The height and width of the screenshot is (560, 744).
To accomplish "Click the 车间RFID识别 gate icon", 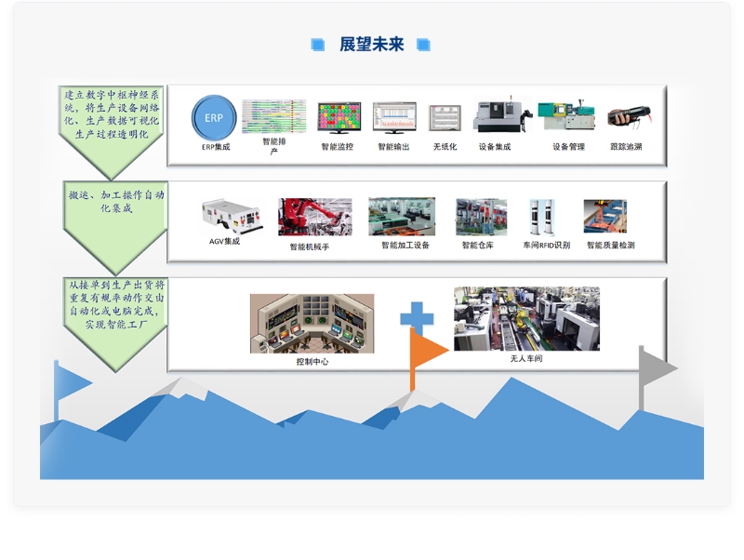I will pyautogui.click(x=542, y=218).
